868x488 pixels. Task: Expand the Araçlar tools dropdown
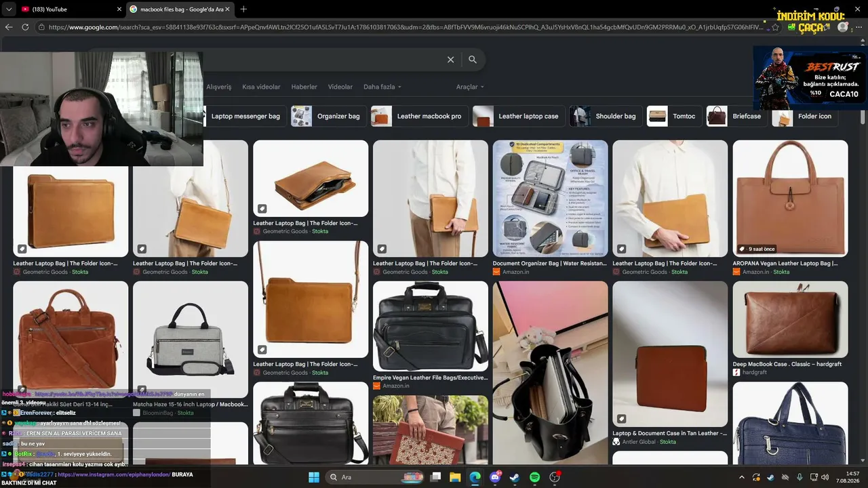(x=470, y=87)
